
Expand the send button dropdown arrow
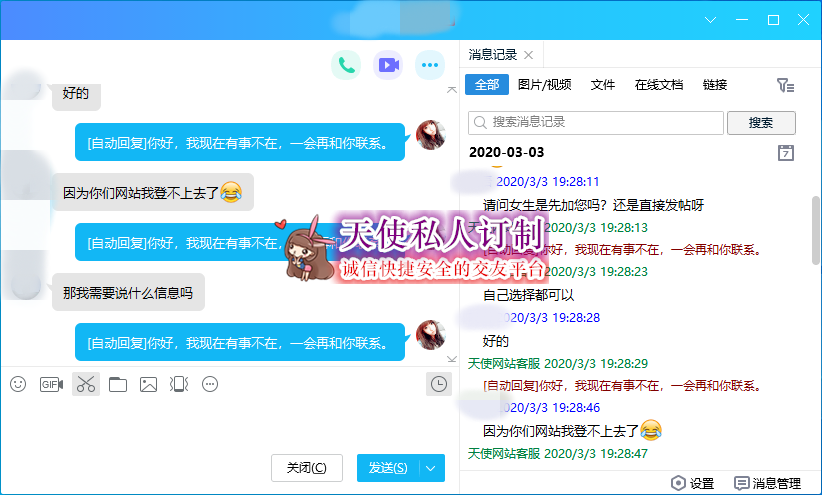point(431,468)
